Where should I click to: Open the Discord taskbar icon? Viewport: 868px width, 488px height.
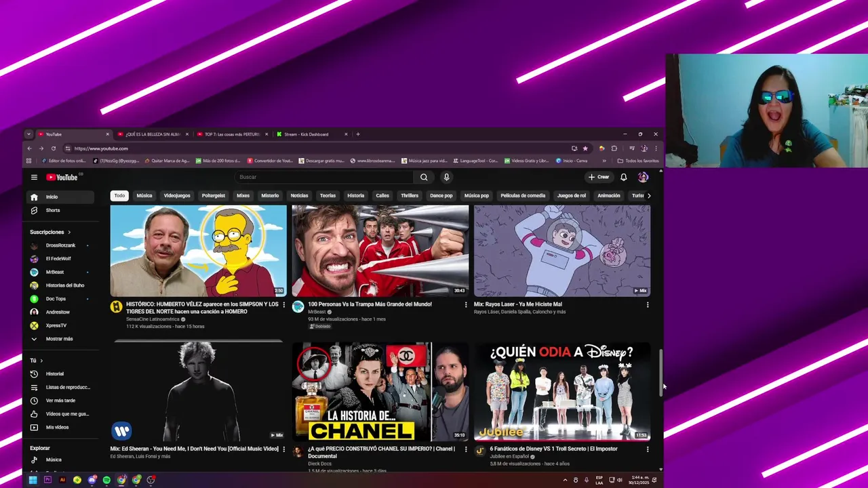coord(92,480)
